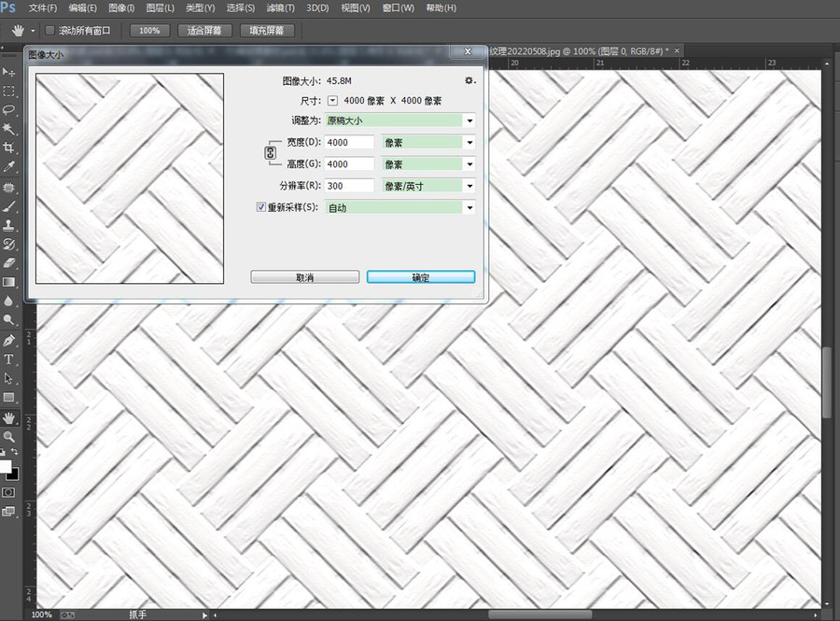Swap foreground and background colors
Viewport: 840px width, 621px height.
pyautogui.click(x=15, y=452)
